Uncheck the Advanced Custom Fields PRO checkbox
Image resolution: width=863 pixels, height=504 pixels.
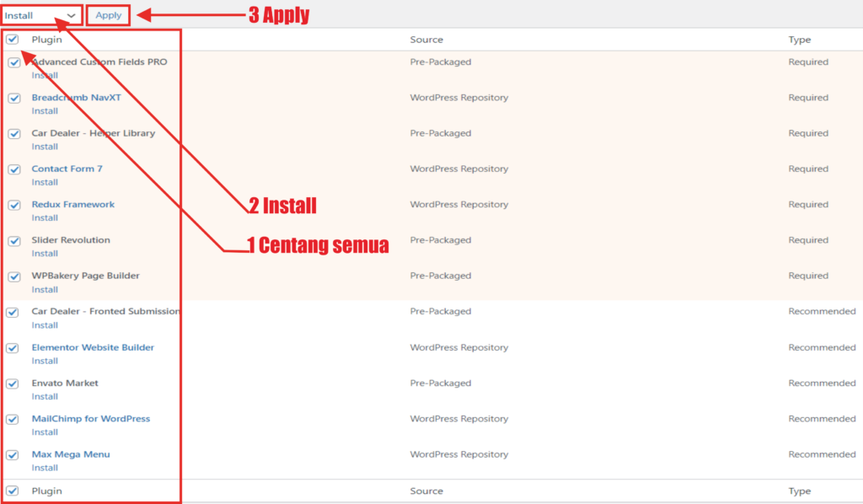pos(14,62)
